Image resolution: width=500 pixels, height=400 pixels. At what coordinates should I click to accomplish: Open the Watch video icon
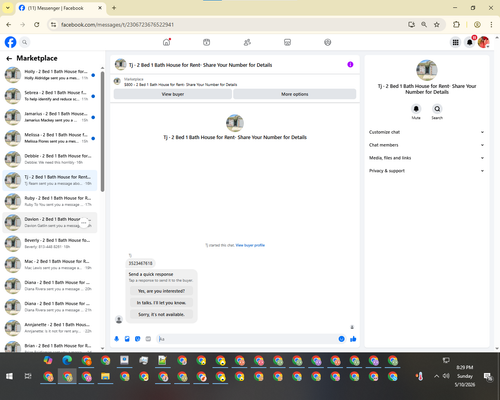pos(207,42)
